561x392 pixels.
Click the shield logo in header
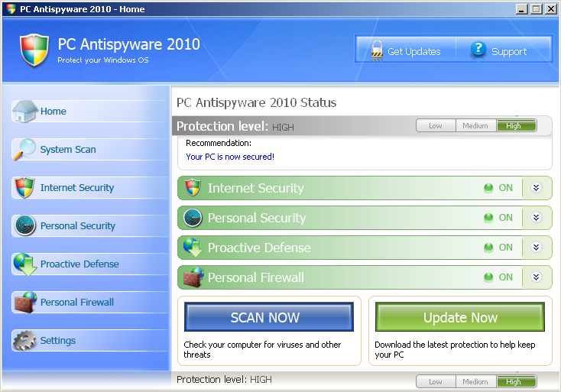click(34, 50)
